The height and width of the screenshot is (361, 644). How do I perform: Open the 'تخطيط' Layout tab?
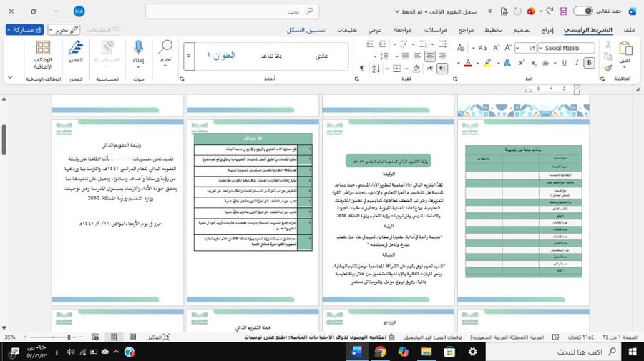click(493, 30)
